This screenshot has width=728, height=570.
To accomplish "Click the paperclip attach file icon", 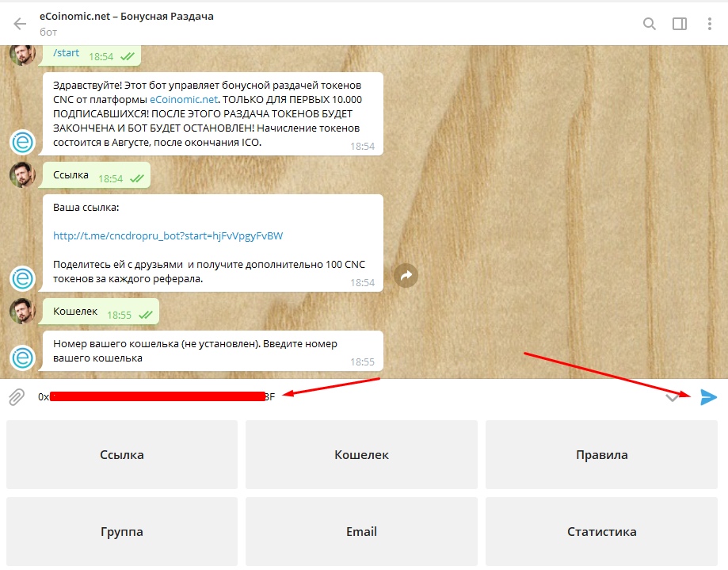I will [x=17, y=397].
